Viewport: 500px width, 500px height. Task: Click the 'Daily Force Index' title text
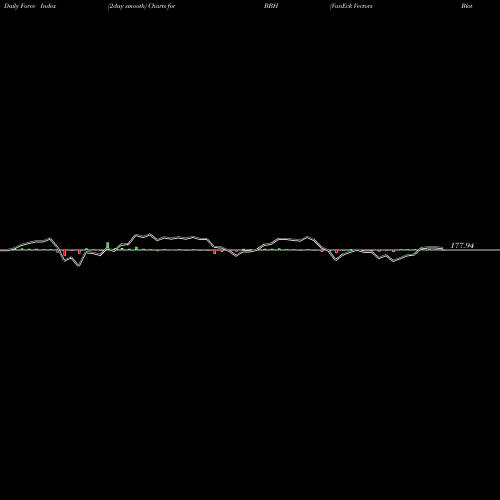click(x=30, y=6)
